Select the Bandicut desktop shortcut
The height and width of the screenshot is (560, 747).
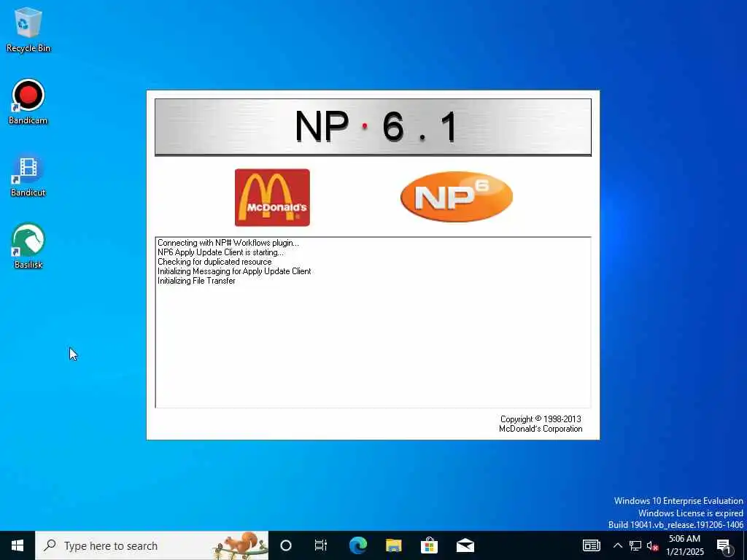(28, 175)
